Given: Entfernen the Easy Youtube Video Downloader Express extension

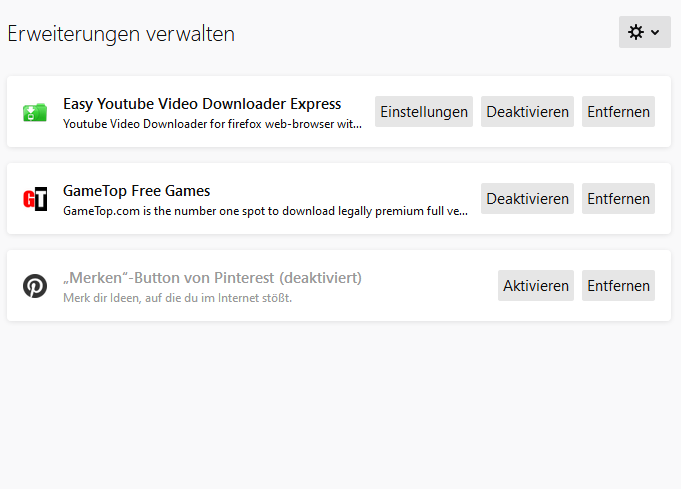Looking at the screenshot, I should (x=618, y=112).
